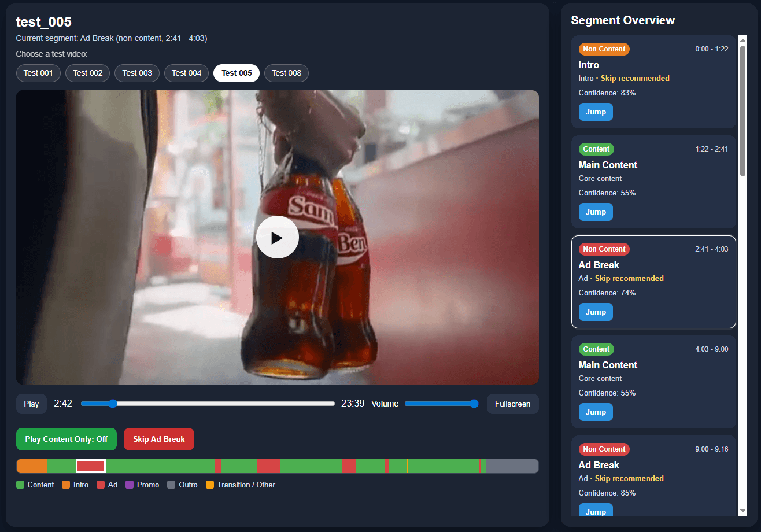The height and width of the screenshot is (532, 761).
Task: Skip the current Ad Break
Action: 159,439
